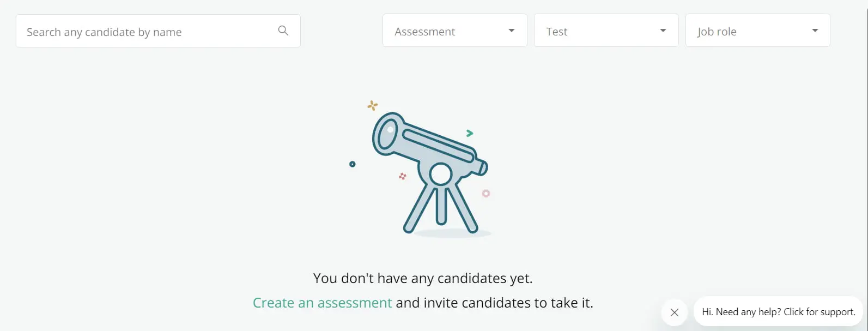
Task: Click the search icon inside the search bar
Action: tap(283, 31)
